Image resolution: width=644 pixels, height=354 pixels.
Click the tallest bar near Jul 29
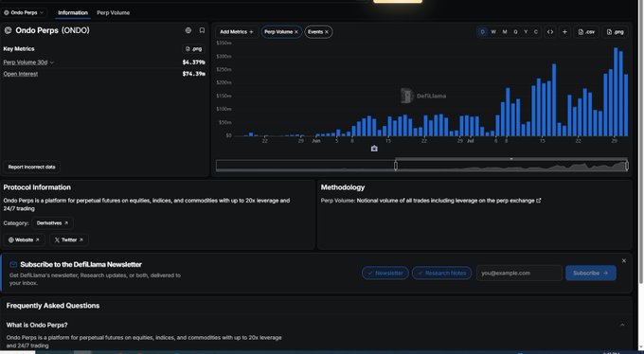coord(616,92)
